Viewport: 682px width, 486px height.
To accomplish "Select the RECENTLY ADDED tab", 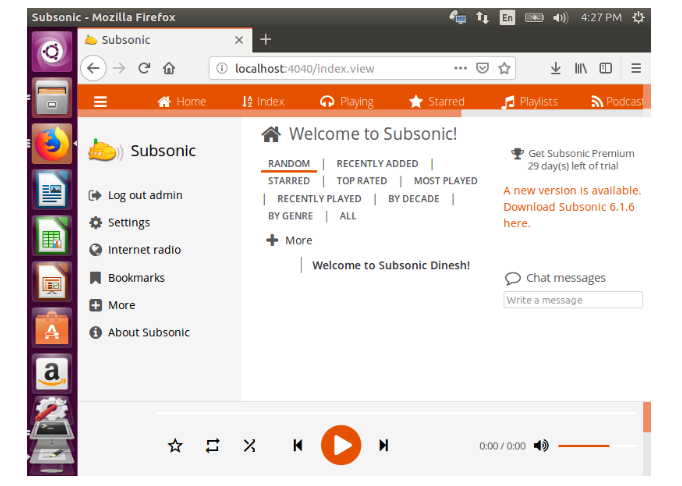I will 377,164.
